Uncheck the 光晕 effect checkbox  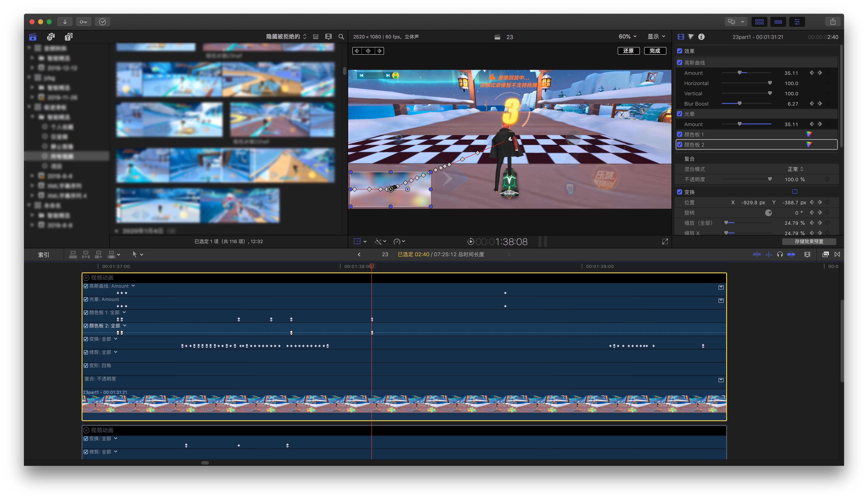pyautogui.click(x=679, y=114)
